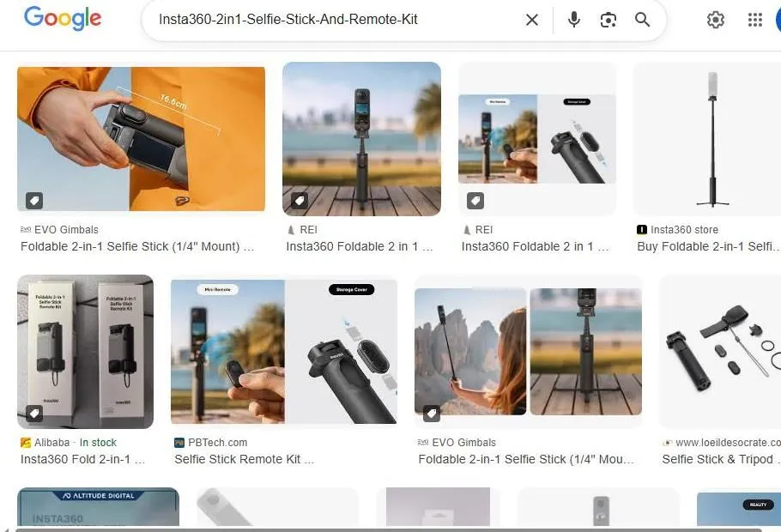Click the scrollbar left arrow
The height and width of the screenshot is (532, 781).
coord(5,529)
